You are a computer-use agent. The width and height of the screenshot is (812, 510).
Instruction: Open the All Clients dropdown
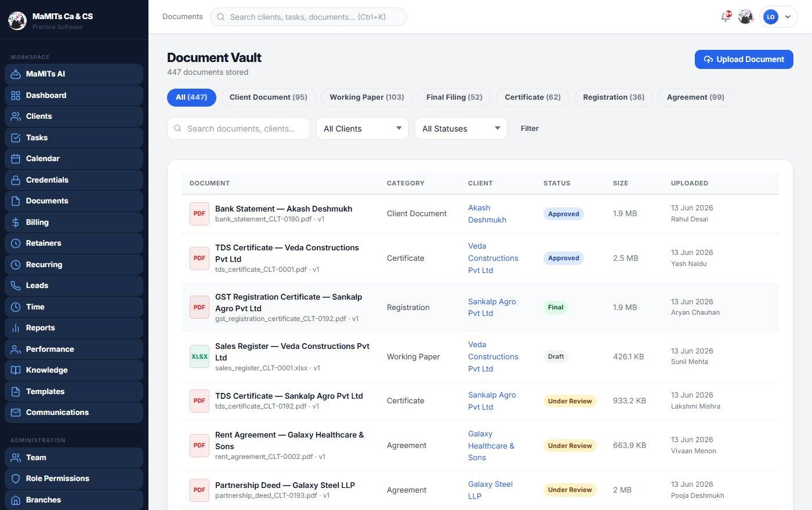tap(362, 129)
